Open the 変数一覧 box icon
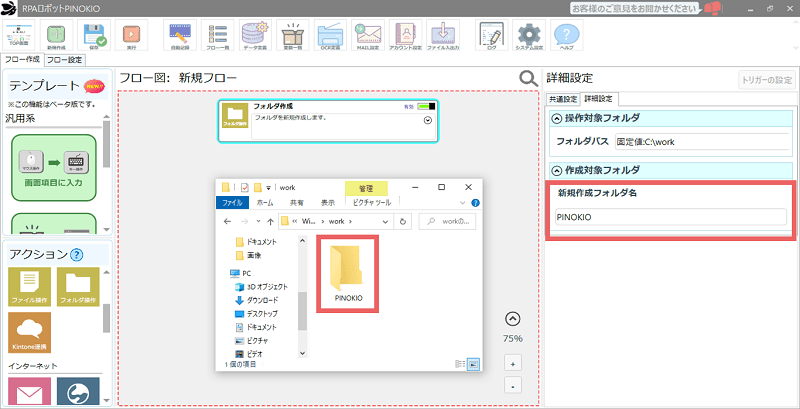 click(293, 35)
